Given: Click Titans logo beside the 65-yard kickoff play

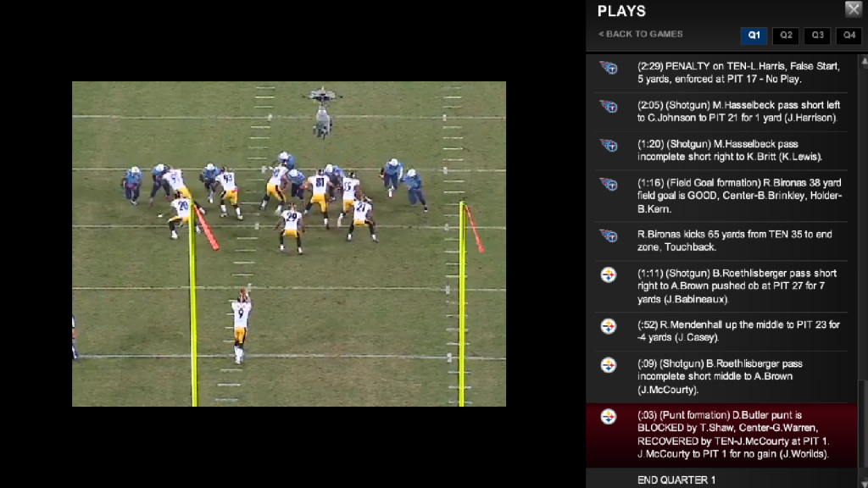Looking at the screenshot, I should pyautogui.click(x=608, y=236).
